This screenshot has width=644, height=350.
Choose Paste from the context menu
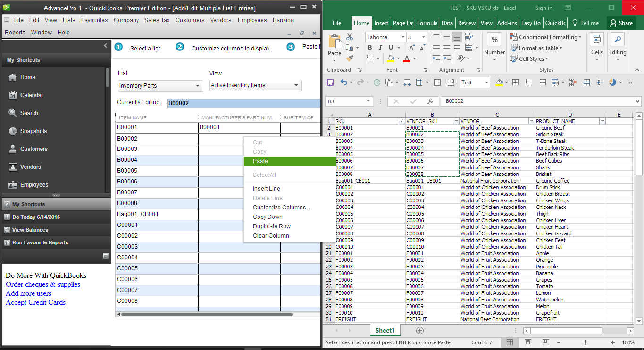[x=260, y=161]
